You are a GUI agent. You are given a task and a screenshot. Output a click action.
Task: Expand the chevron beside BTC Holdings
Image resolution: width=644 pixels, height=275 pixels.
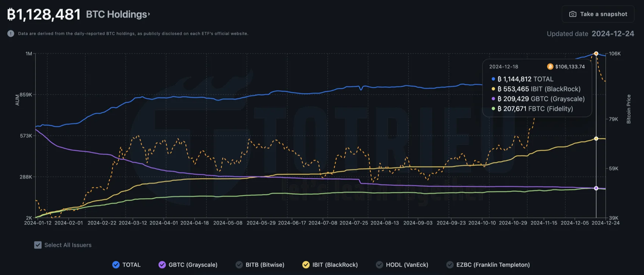[x=149, y=14]
